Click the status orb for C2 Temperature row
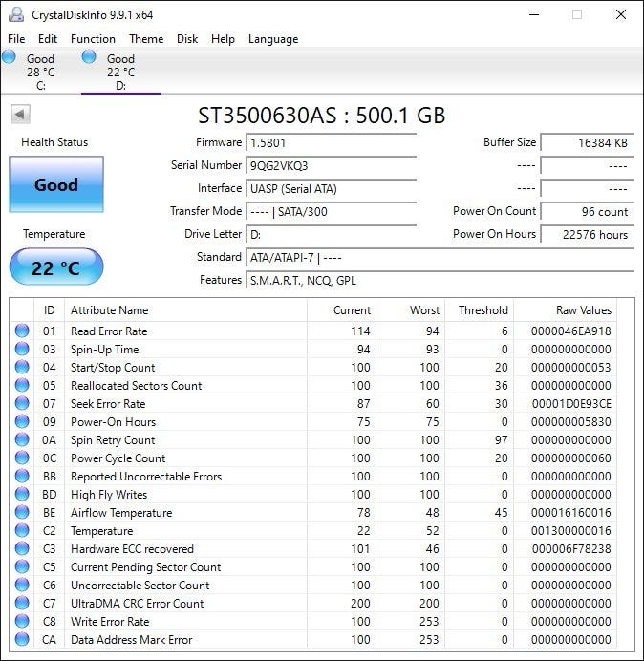The image size is (644, 661). pyautogui.click(x=22, y=530)
